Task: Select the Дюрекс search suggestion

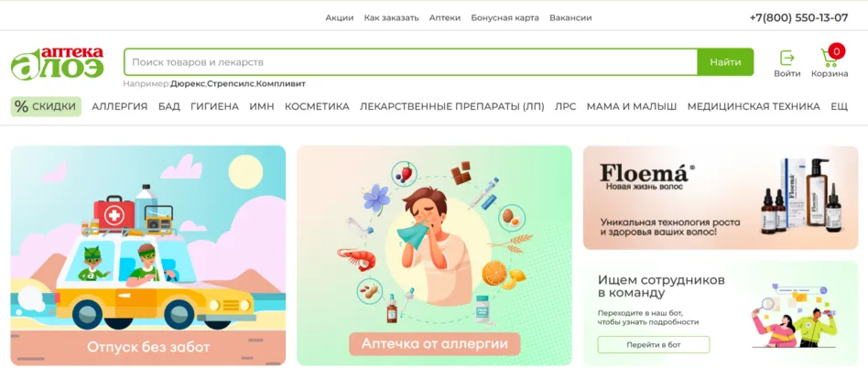Action: coord(188,84)
